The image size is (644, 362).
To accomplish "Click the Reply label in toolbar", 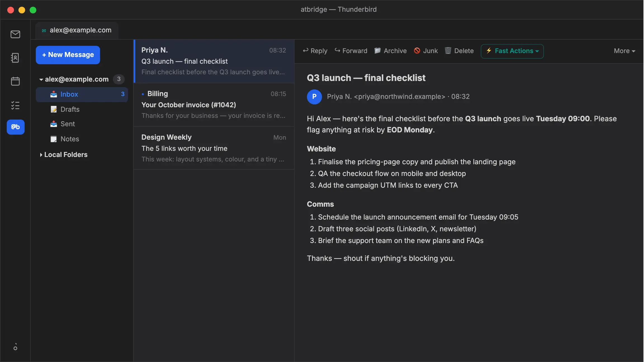I will (319, 51).
